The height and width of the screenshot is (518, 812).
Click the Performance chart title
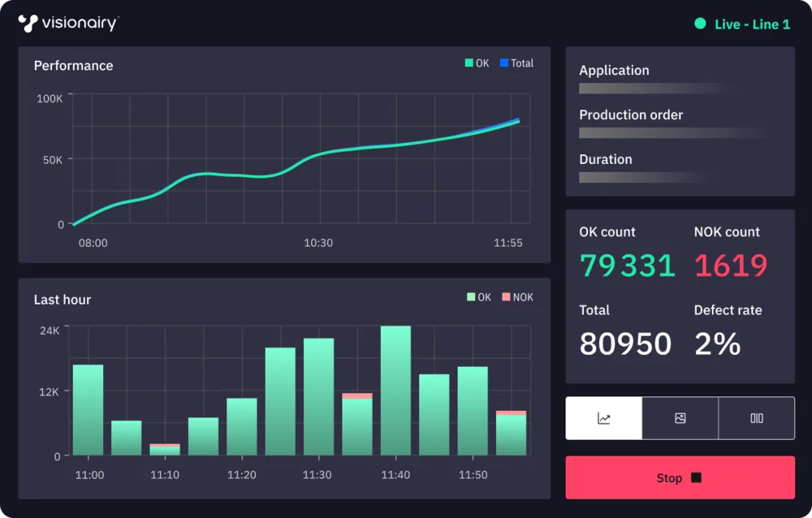tap(74, 66)
